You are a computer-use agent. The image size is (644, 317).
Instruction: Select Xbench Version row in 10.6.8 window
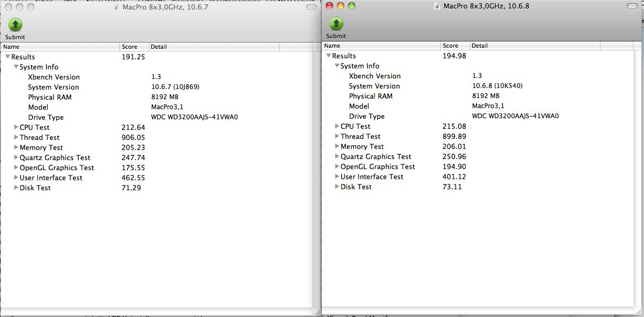(x=477, y=76)
